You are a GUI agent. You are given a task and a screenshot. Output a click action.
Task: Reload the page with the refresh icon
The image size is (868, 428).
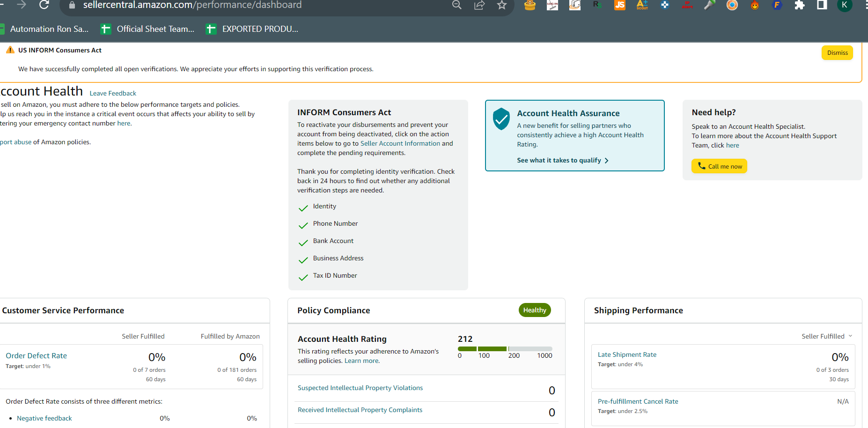pyautogui.click(x=44, y=5)
